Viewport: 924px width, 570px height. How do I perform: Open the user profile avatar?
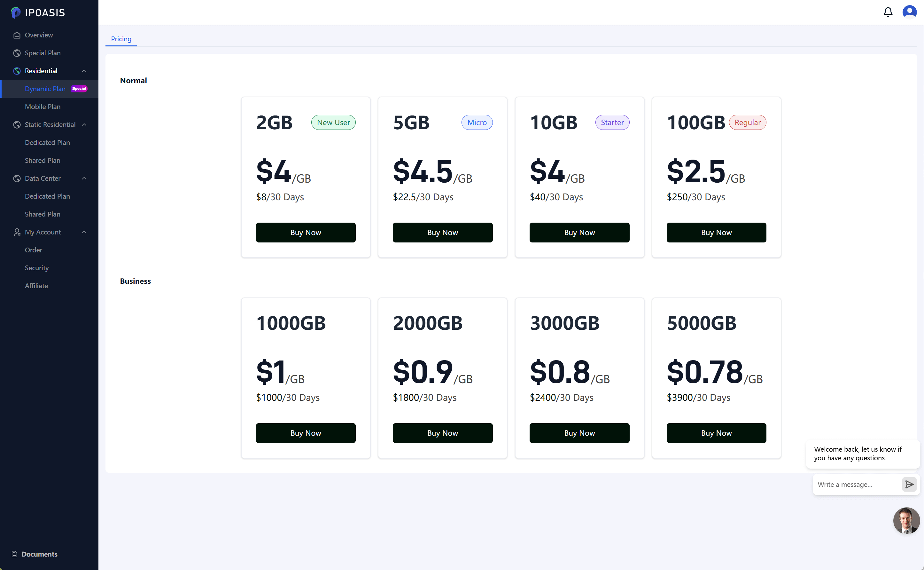point(909,12)
